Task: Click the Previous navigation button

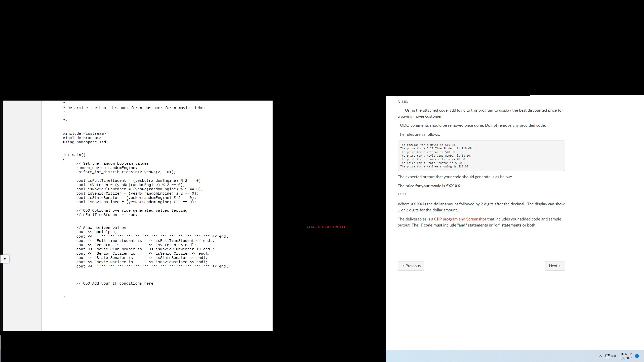Action: coord(411,266)
